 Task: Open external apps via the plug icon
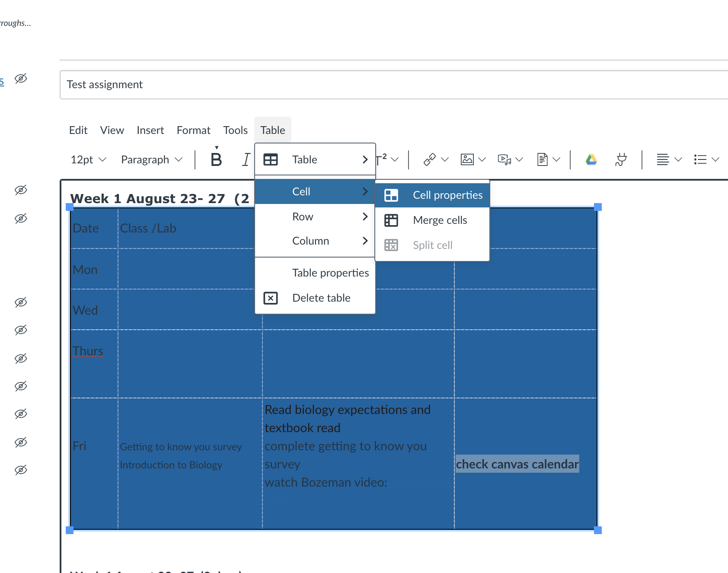point(621,159)
